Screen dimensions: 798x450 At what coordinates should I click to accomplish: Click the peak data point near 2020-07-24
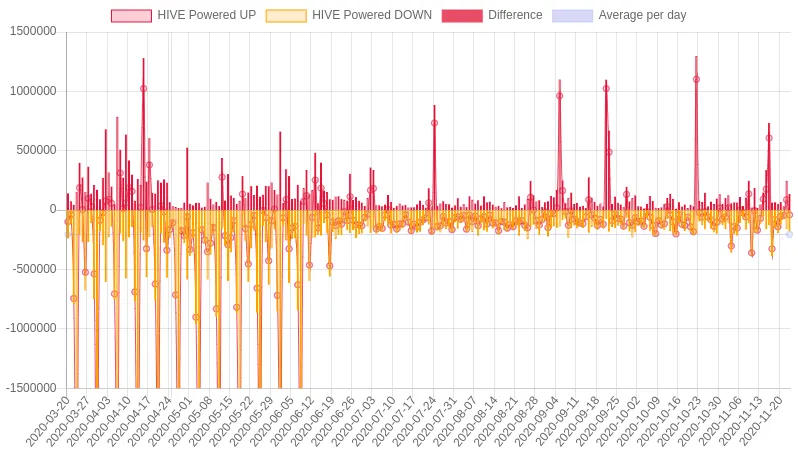click(434, 123)
